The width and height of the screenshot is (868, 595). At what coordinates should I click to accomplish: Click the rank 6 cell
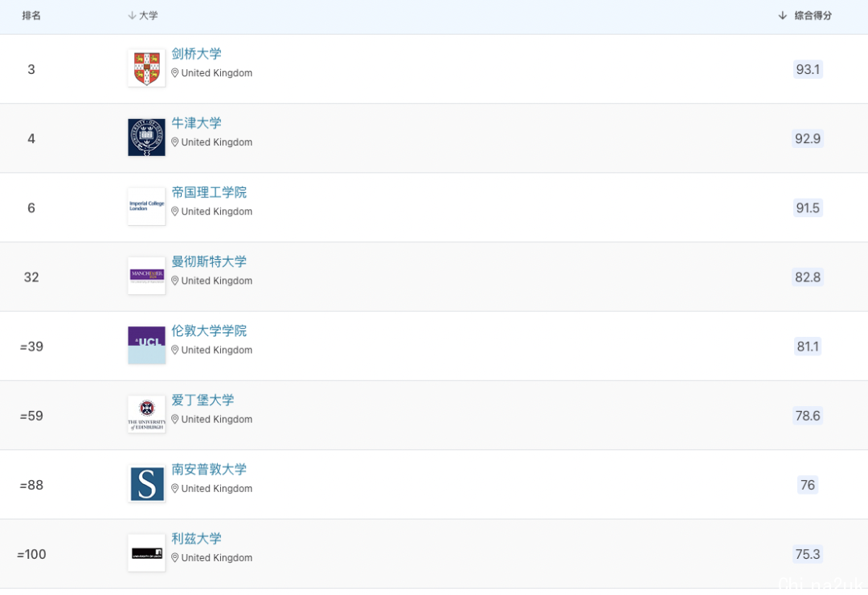pos(31,207)
